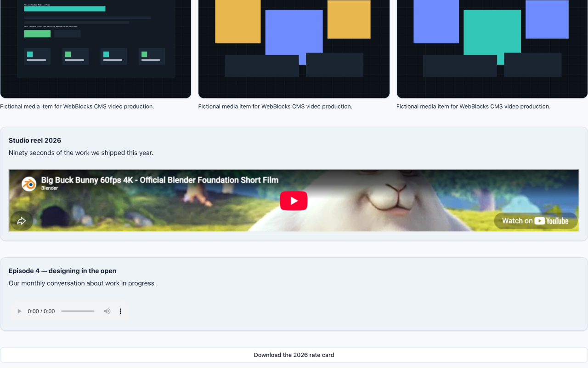Click the text Our monthly conversation about work in progress
588x368 pixels.
tap(82, 283)
